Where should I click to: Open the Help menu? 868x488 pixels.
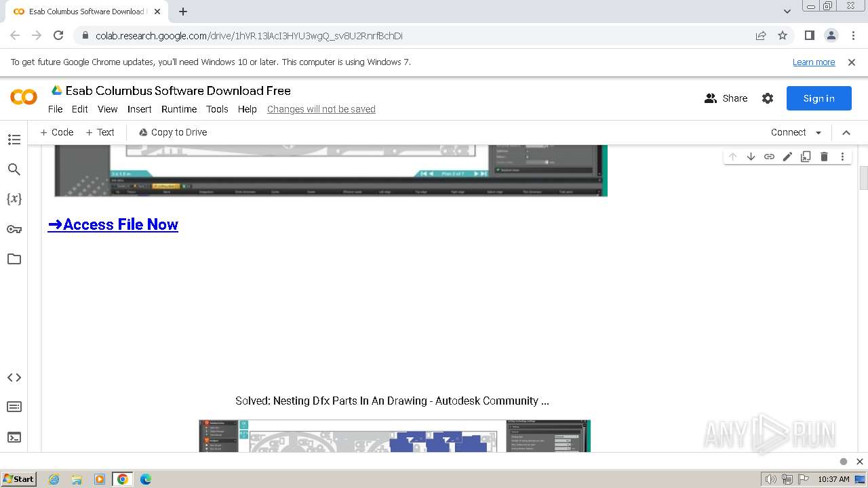pyautogui.click(x=248, y=109)
